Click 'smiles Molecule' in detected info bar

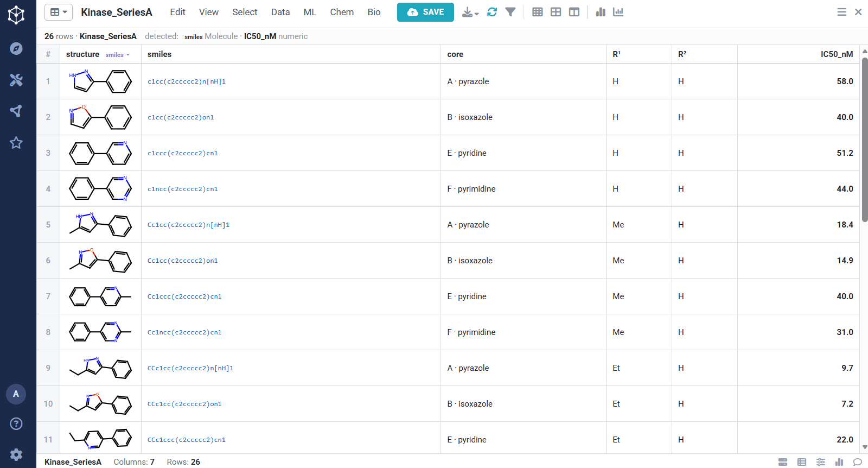[x=211, y=36]
